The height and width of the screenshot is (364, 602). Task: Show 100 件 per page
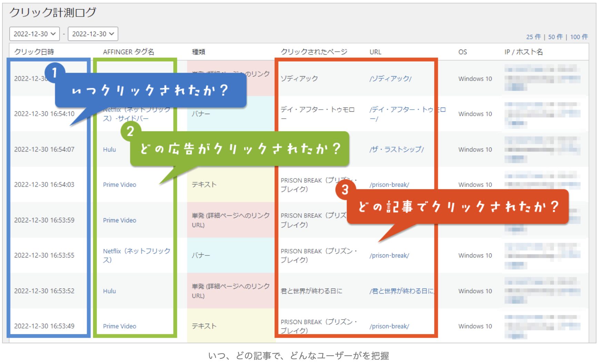point(579,37)
